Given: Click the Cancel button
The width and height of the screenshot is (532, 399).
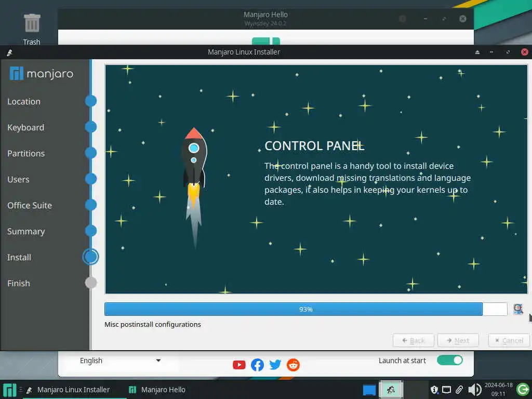Looking at the screenshot, I should pos(509,340).
